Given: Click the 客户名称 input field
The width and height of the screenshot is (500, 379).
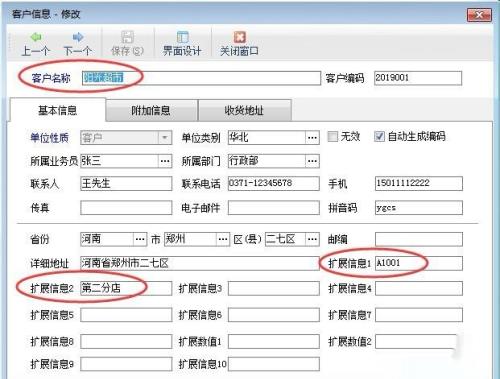Looking at the screenshot, I should [201, 78].
